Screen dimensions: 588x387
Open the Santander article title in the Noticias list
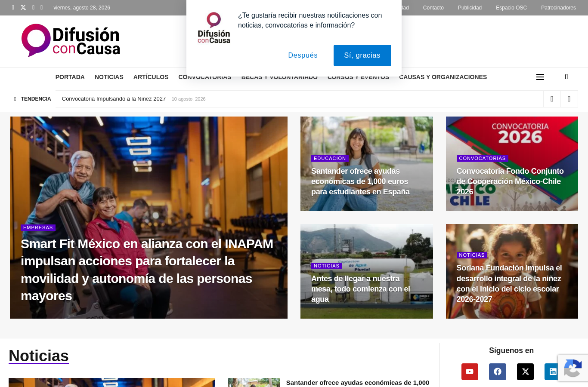point(358,383)
